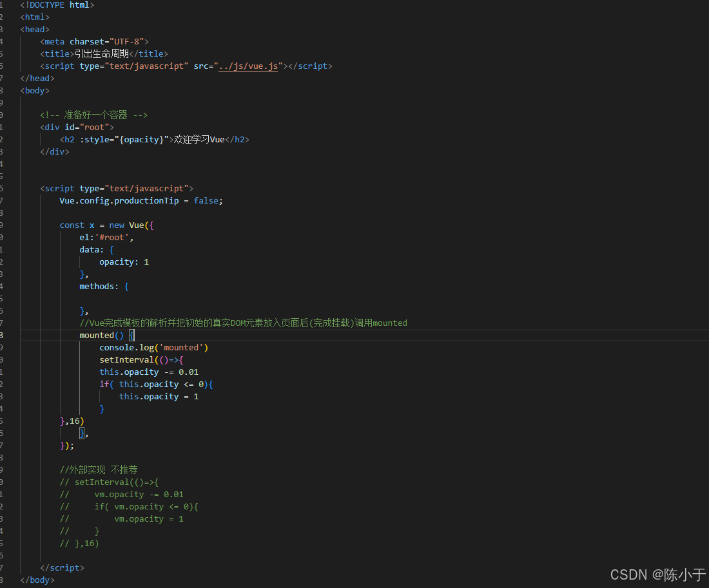
Task: Click the 'id="root"' div attribute
Action: pos(87,127)
